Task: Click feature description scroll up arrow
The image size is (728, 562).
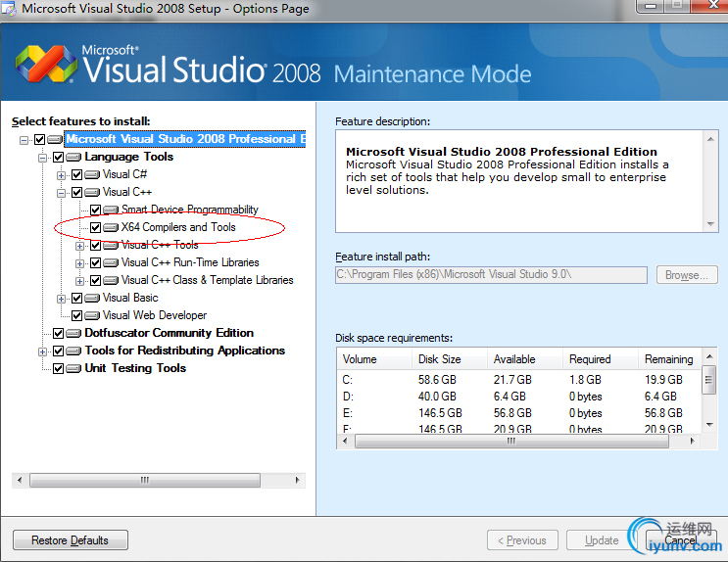Action: pos(710,139)
